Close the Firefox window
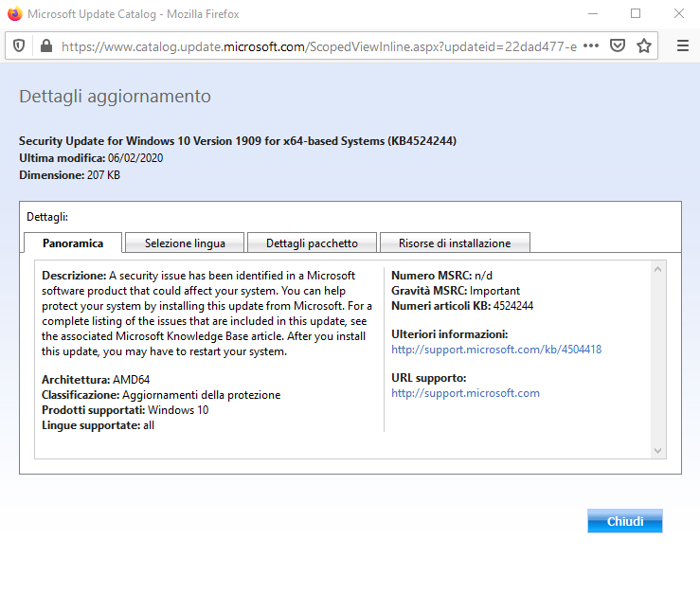The width and height of the screenshot is (700, 593). click(679, 13)
